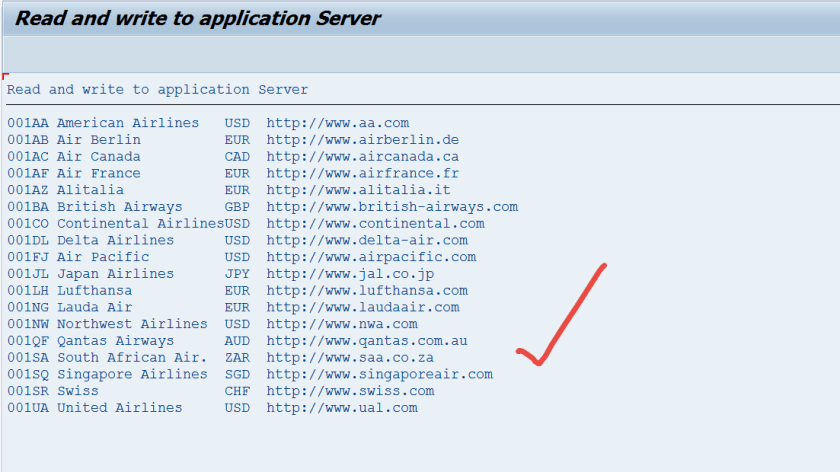Click the URL http://www.jal.co.jp

coord(350,274)
